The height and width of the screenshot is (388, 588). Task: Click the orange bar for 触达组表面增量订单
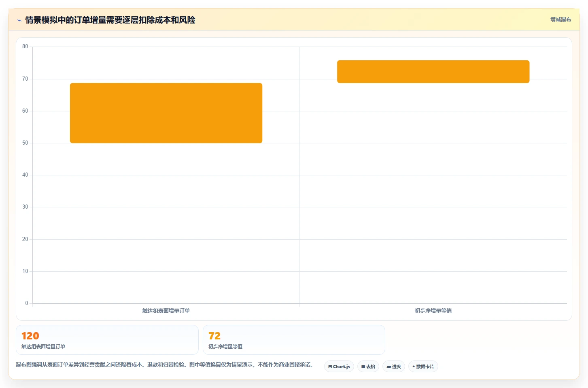166,113
